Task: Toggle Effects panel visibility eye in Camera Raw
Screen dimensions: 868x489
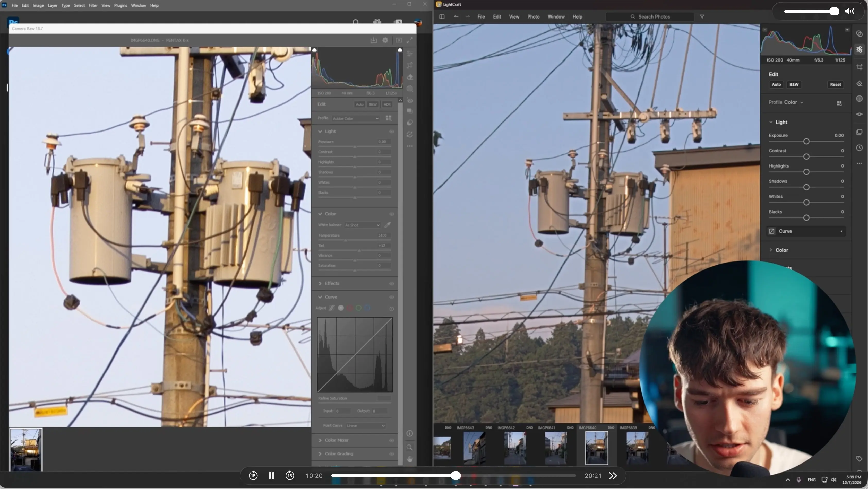Action: click(x=392, y=284)
